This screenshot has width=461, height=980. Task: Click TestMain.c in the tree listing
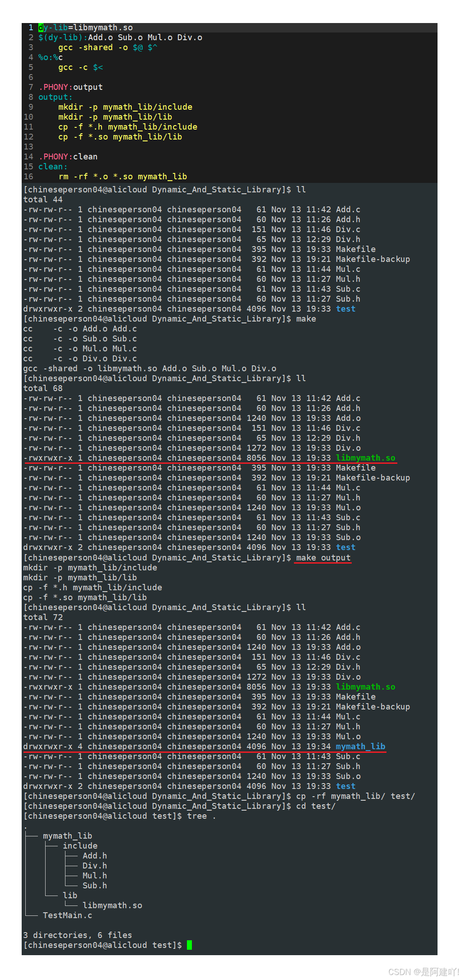67,915
